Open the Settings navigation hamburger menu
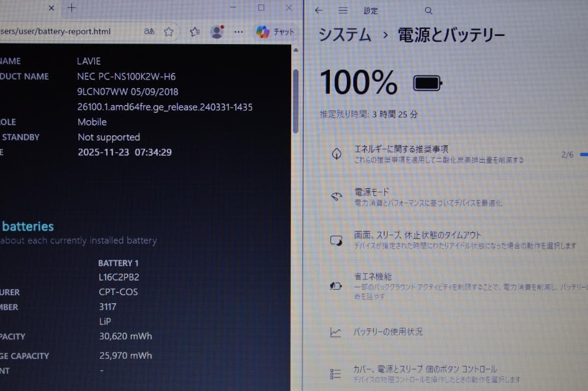 tap(342, 10)
